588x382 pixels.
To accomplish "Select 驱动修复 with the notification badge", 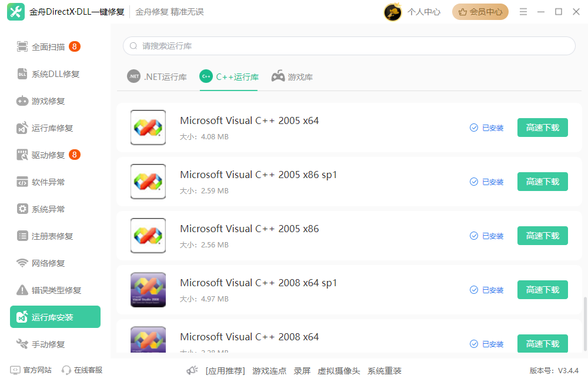I will [x=48, y=155].
